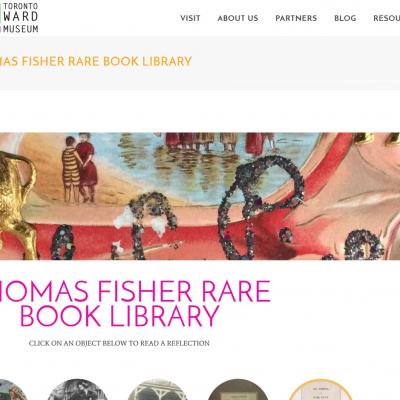Open the yellow-bordered document circular thumbnail
Screen dimensions: 400x400
coord(320,389)
